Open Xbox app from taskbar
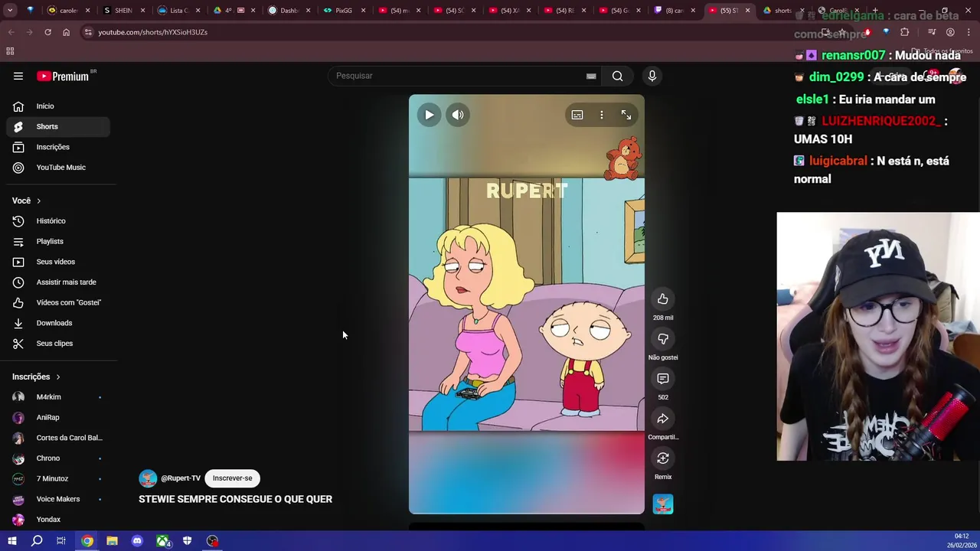The width and height of the screenshot is (980, 551). click(x=162, y=541)
